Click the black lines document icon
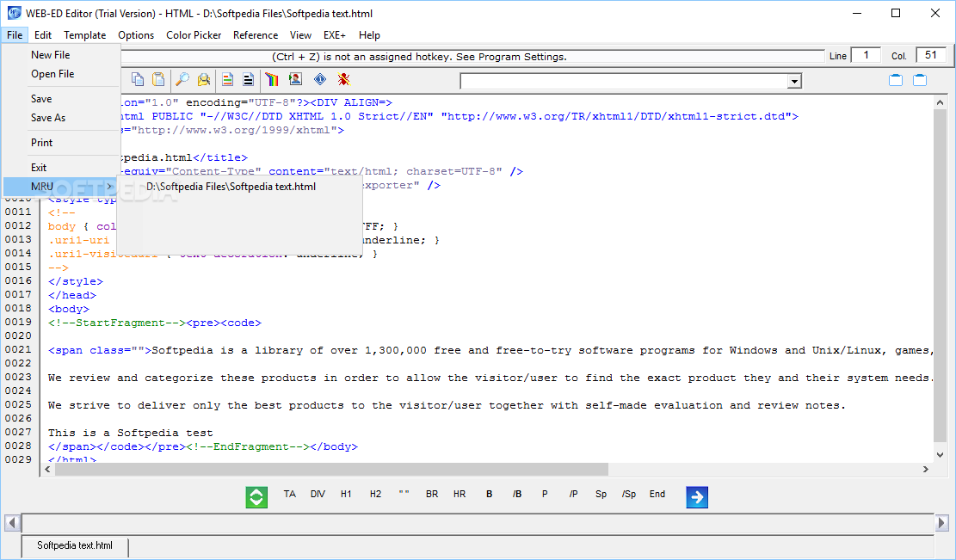This screenshot has width=956, height=560. tap(248, 79)
